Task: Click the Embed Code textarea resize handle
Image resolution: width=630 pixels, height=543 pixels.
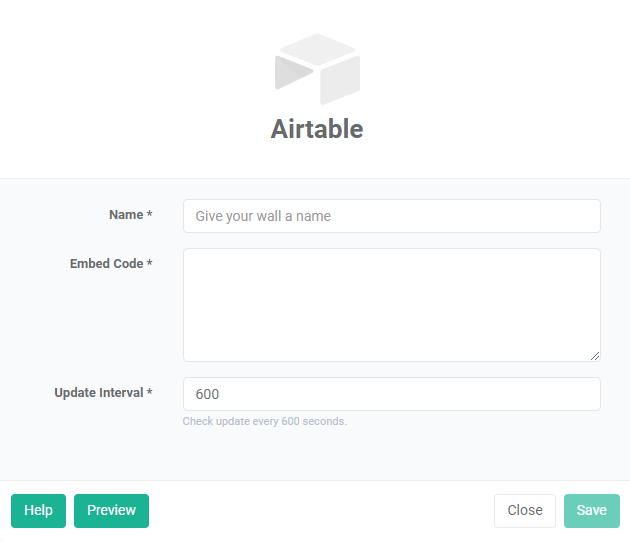Action: (x=595, y=356)
